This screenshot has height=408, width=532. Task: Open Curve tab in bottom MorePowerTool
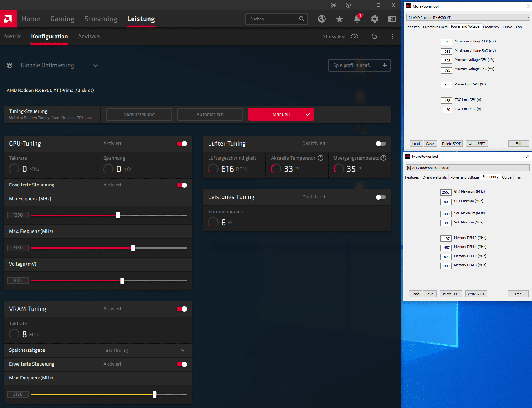point(507,177)
